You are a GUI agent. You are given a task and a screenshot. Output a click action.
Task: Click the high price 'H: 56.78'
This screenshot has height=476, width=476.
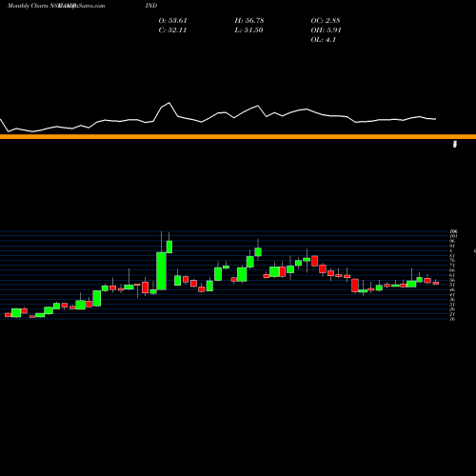tap(249, 21)
